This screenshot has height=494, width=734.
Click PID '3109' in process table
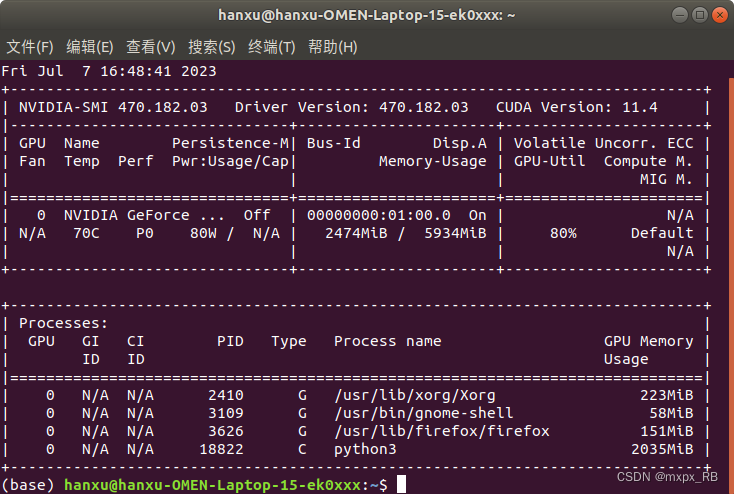click(x=226, y=413)
